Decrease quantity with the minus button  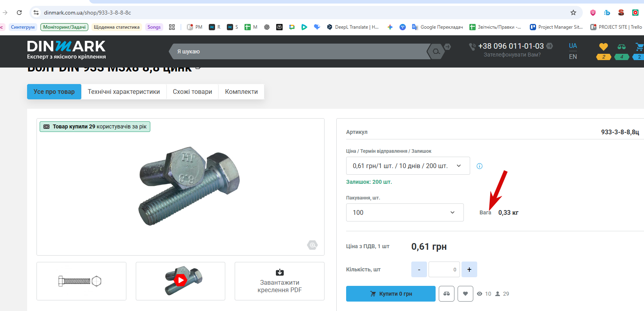(419, 269)
